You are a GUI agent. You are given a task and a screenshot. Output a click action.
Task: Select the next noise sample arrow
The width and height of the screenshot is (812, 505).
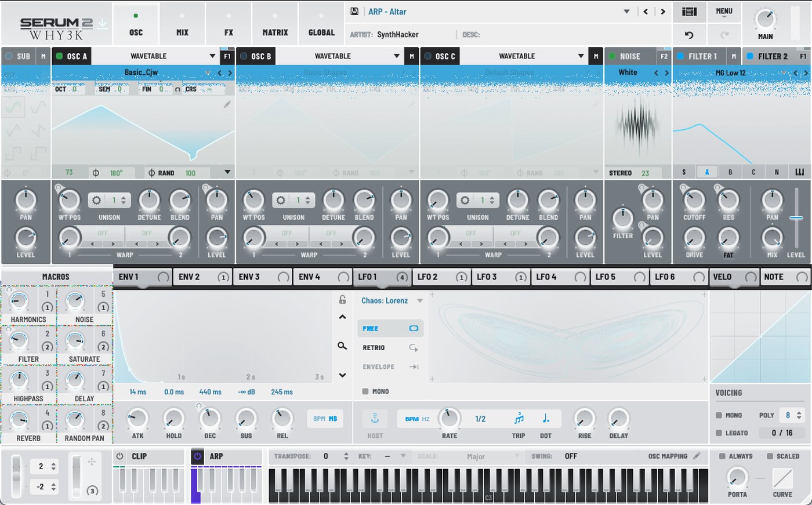click(x=666, y=73)
